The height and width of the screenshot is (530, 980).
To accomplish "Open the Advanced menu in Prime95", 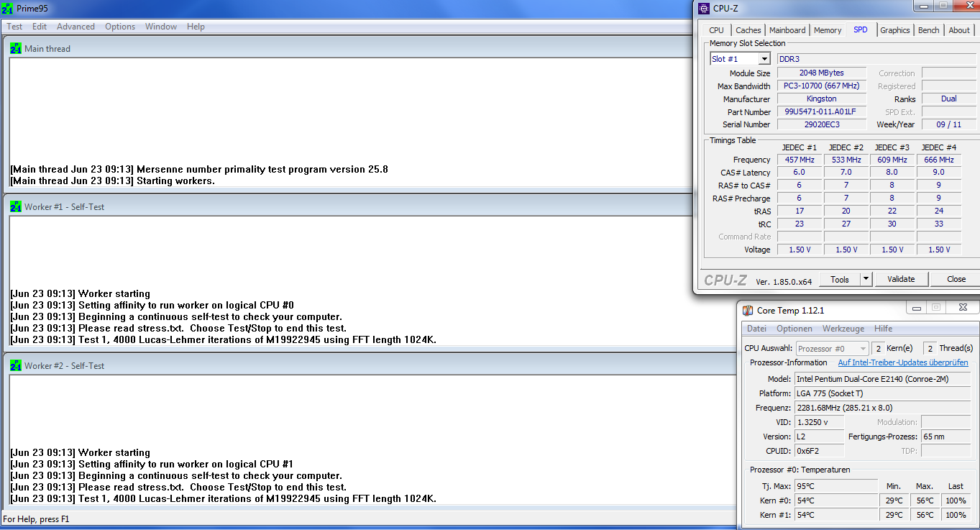I will coord(75,27).
